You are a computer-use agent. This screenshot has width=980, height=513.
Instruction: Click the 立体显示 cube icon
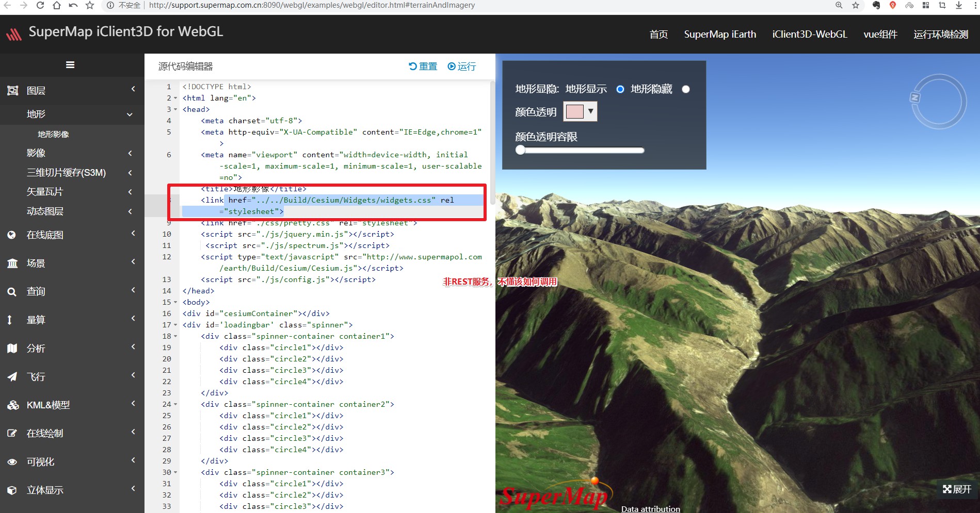[12, 490]
